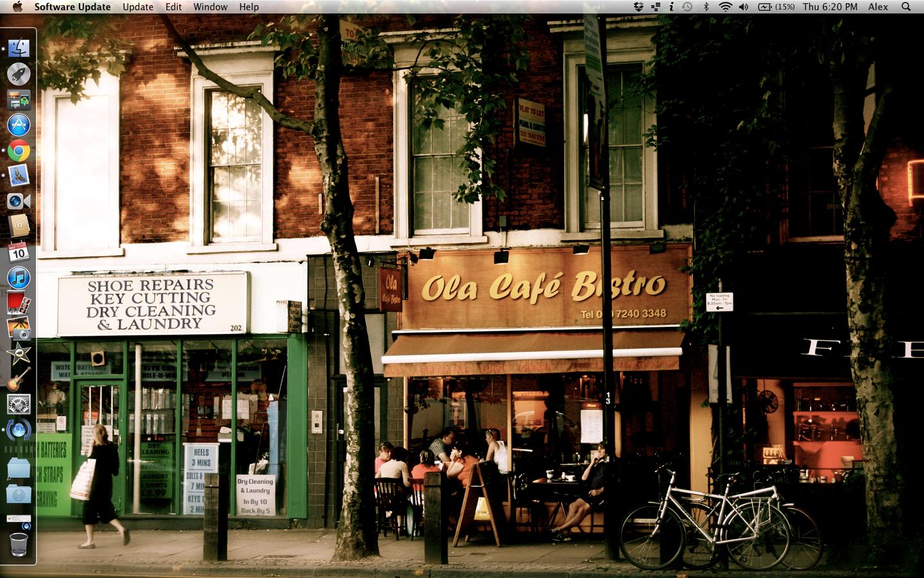
Task: Open the Alex user menu
Action: point(878,7)
